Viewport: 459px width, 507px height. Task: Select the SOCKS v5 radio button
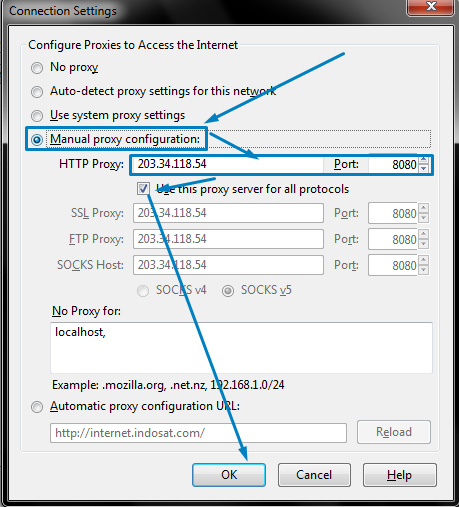(228, 291)
